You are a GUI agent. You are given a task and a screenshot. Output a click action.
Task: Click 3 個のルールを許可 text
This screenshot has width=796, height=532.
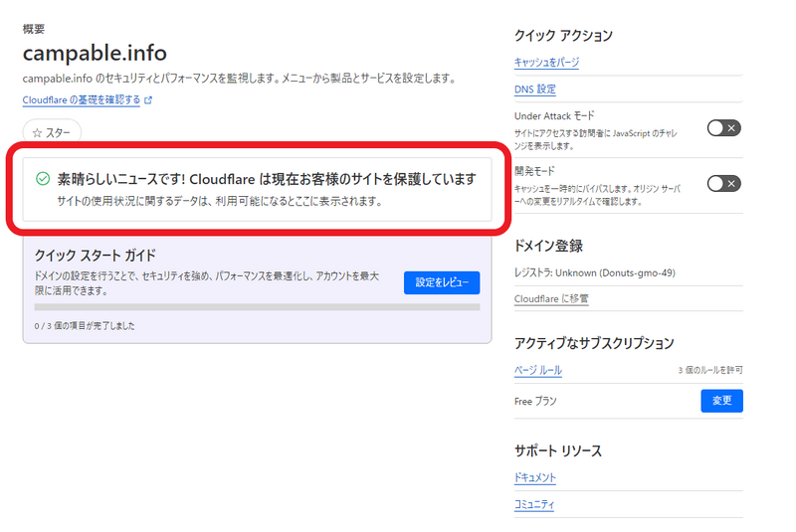[710, 370]
